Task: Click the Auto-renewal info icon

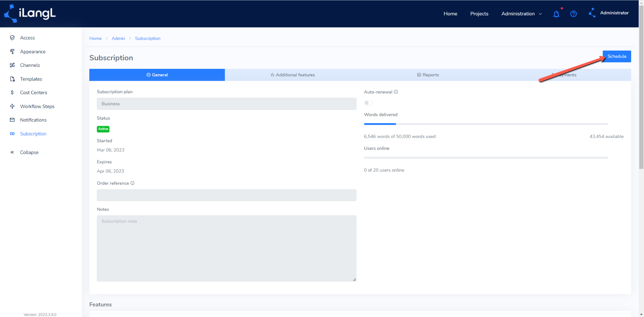Action: pyautogui.click(x=396, y=92)
